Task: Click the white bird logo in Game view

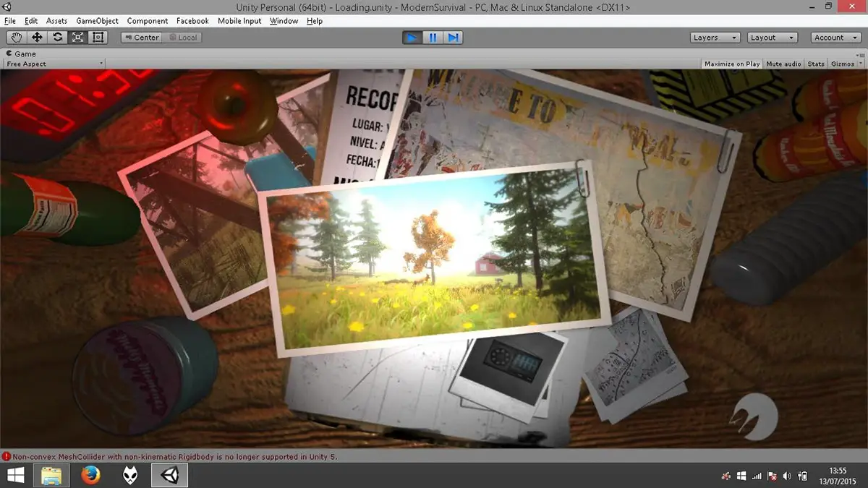Action: click(754, 417)
